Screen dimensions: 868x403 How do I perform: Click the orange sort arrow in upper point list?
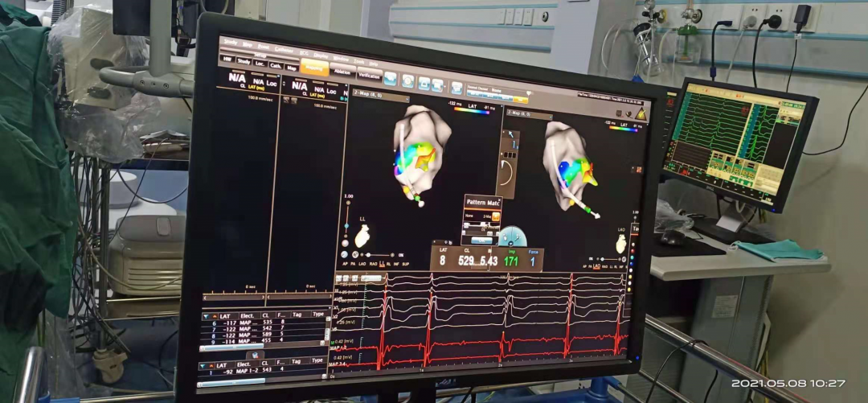coord(215,316)
